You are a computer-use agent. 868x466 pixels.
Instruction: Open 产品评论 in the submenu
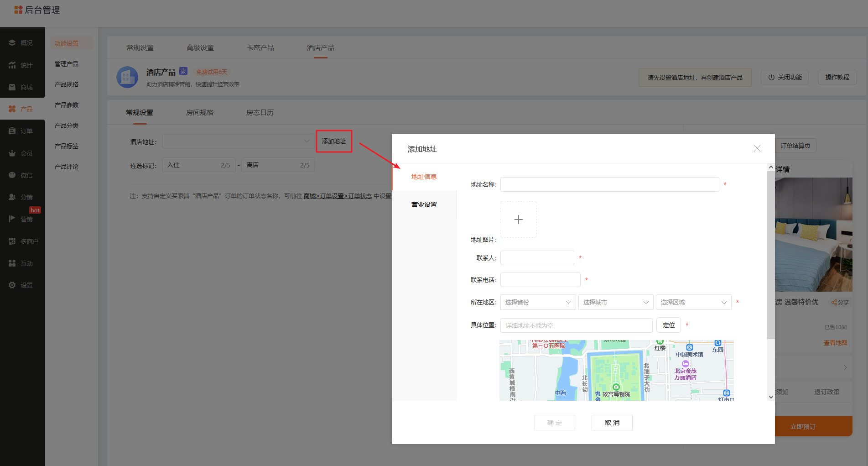(x=67, y=167)
